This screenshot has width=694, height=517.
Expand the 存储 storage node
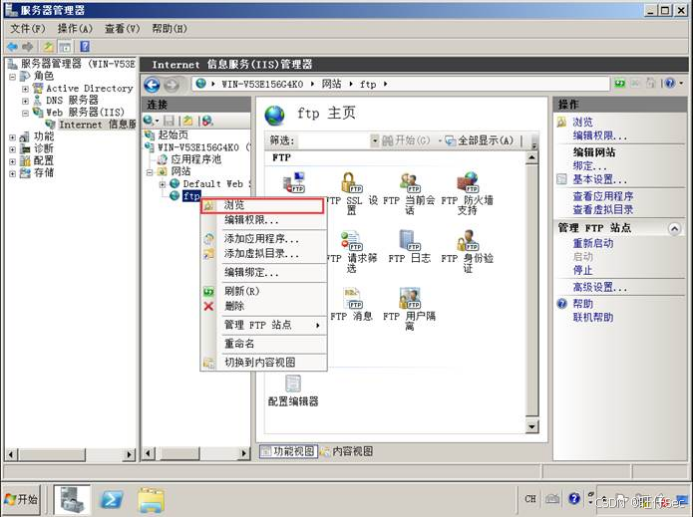pyautogui.click(x=12, y=174)
